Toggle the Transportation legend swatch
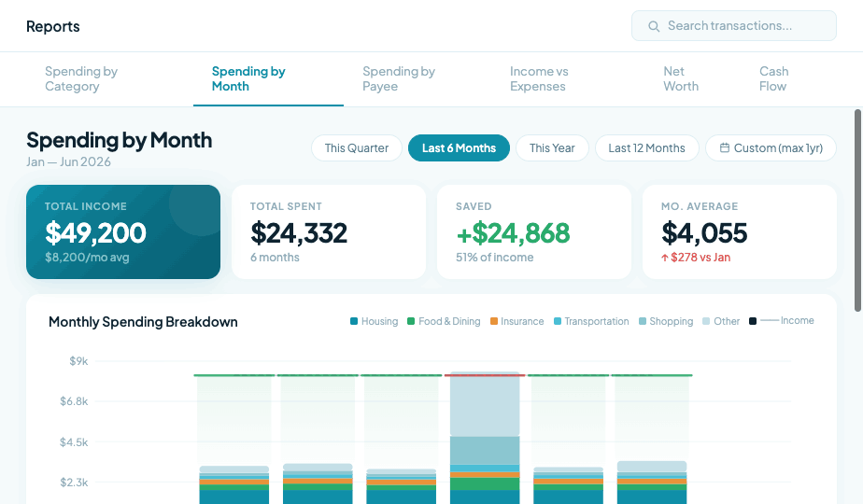Screen dimensions: 863x504 (558, 321)
